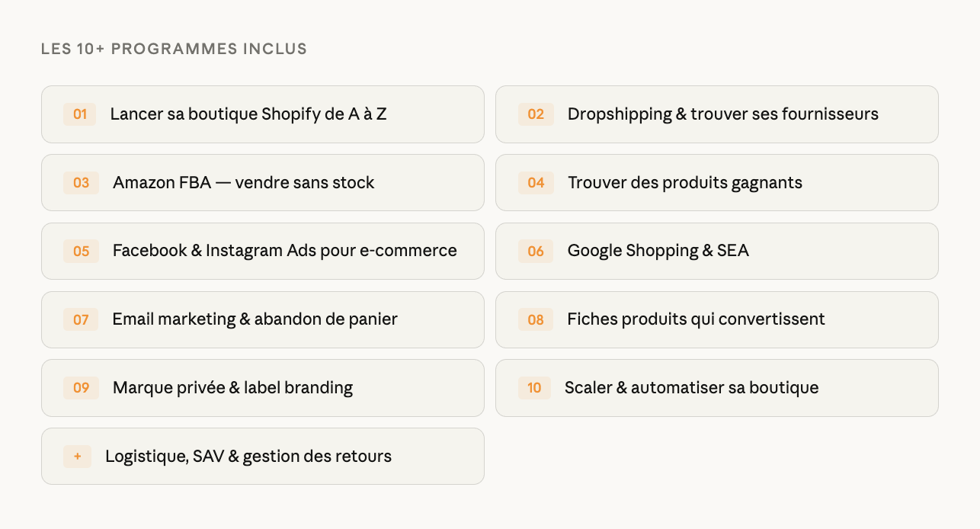
Task: Click the "Les 10+ programmes inclus" heading
Action: 174,50
